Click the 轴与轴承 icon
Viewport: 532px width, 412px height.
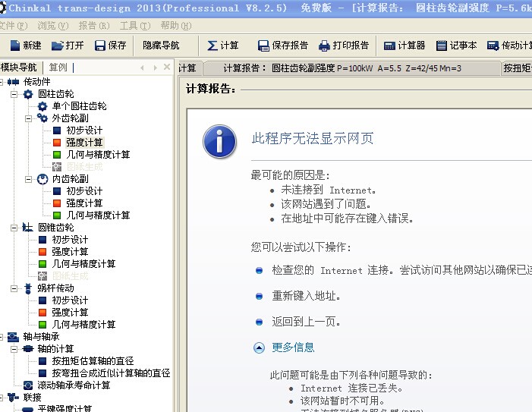coord(13,337)
